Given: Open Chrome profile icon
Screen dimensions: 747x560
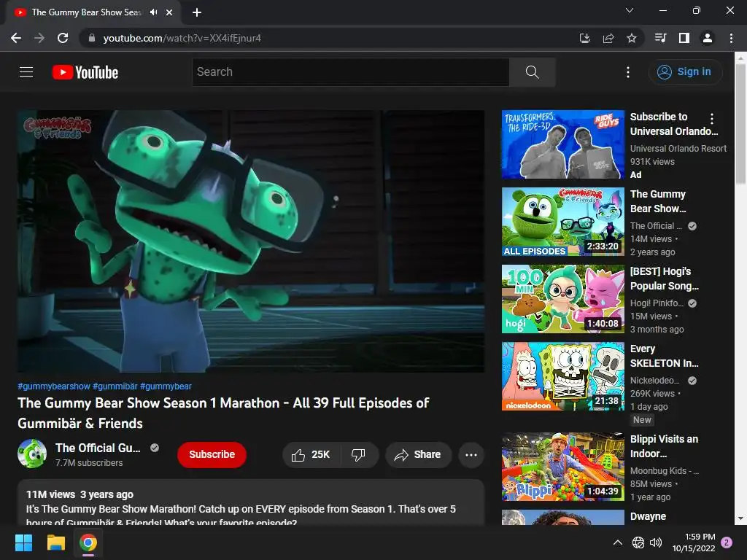Looking at the screenshot, I should tap(708, 38).
